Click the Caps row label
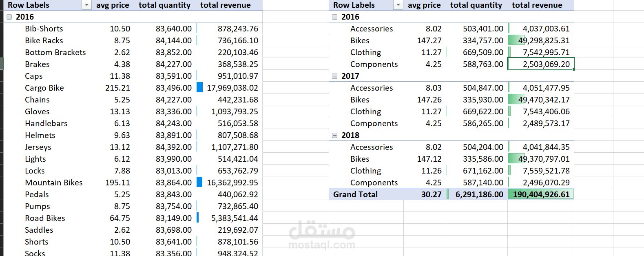 (34, 76)
